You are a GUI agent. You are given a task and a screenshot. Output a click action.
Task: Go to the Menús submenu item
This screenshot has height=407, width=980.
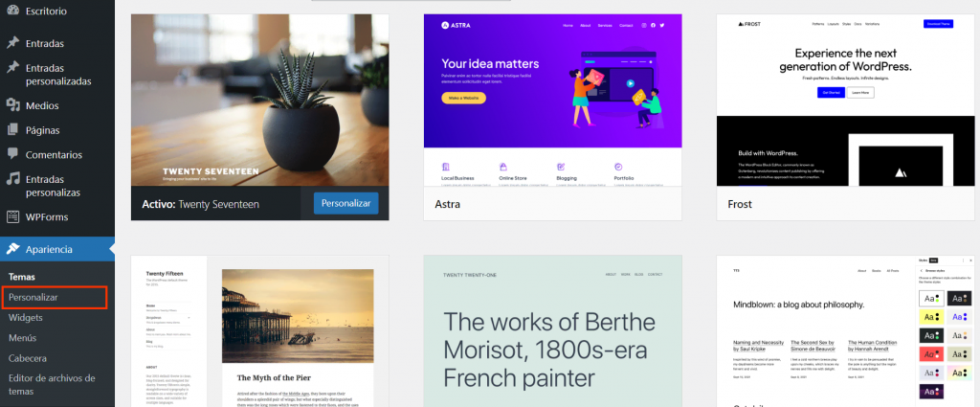click(x=23, y=338)
